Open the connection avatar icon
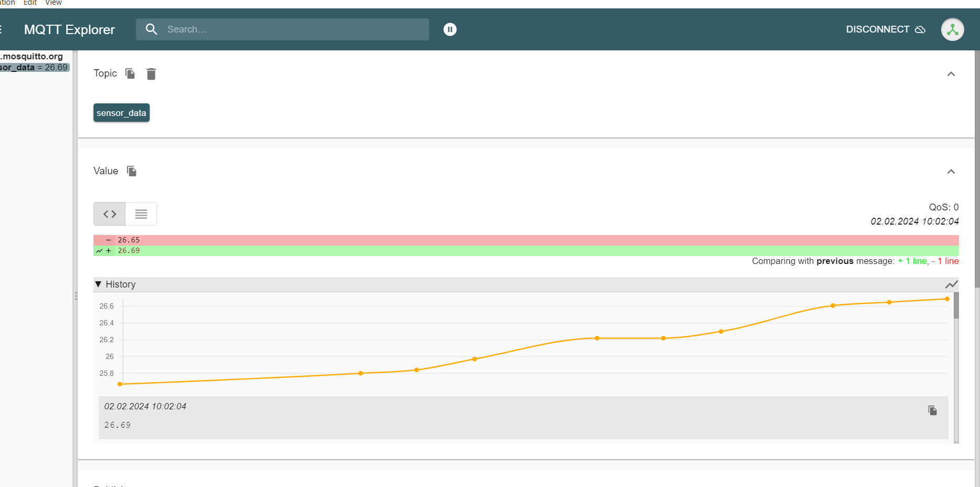980x487 pixels. pos(953,29)
